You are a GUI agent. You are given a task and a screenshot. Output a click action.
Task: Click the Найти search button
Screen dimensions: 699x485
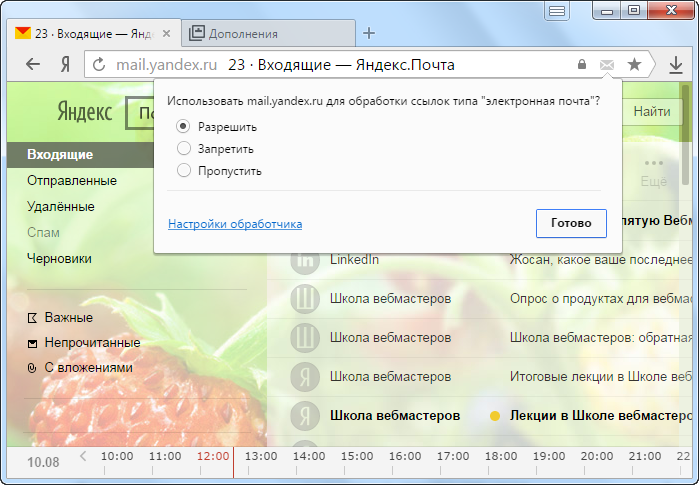652,111
